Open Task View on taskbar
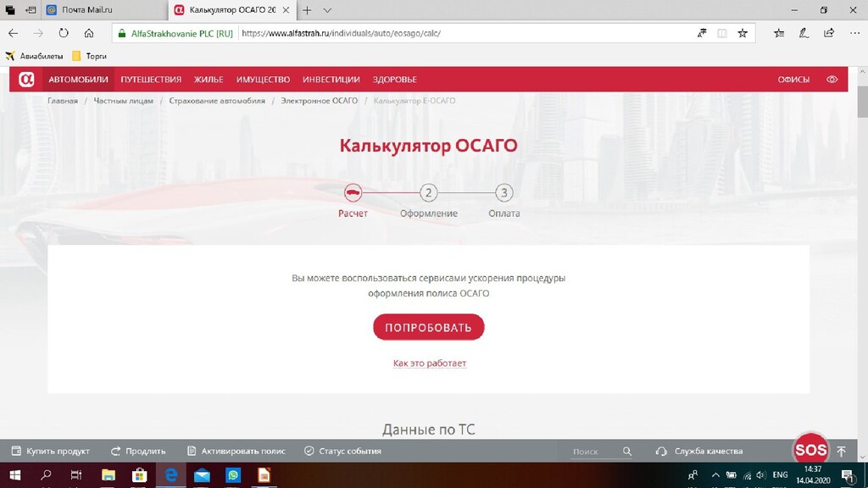The image size is (868, 488). (76, 475)
